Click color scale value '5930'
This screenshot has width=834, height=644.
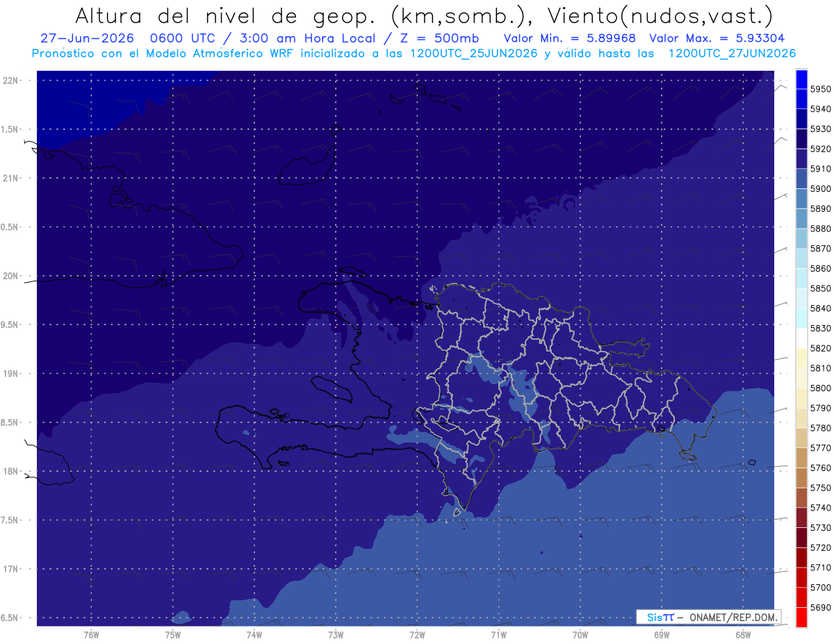coord(821,129)
